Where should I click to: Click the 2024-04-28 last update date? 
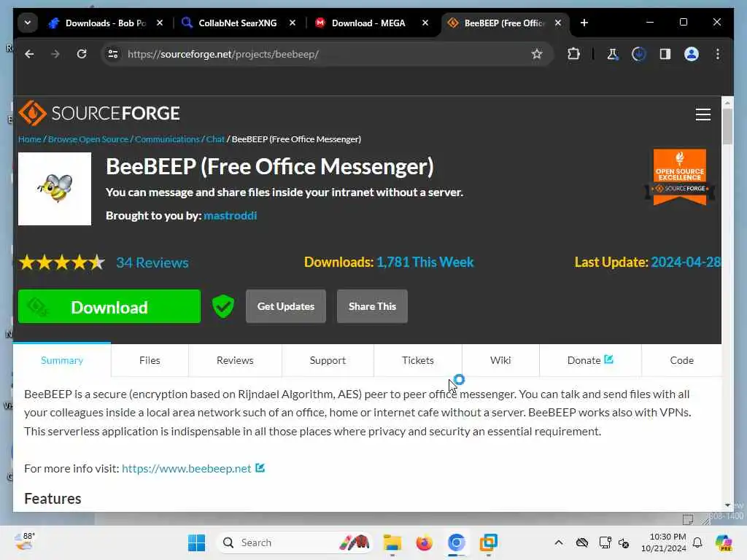(686, 262)
